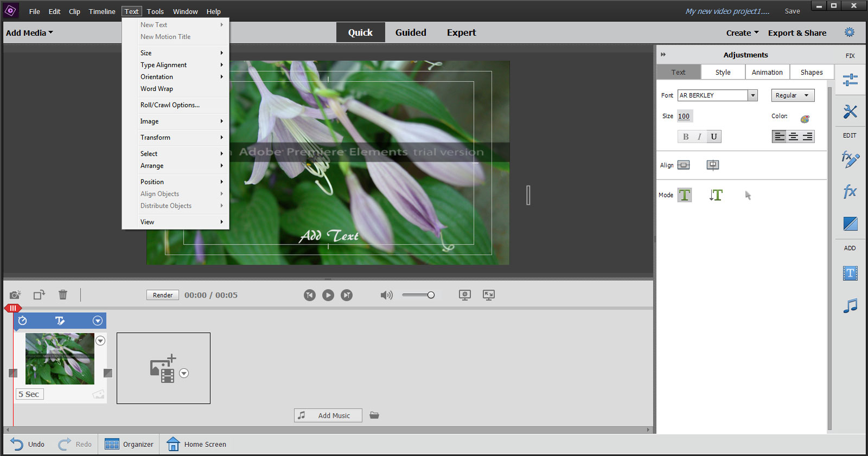This screenshot has height=456, width=868.
Task: Open the add media placeholder dropdown arrow
Action: [x=184, y=373]
